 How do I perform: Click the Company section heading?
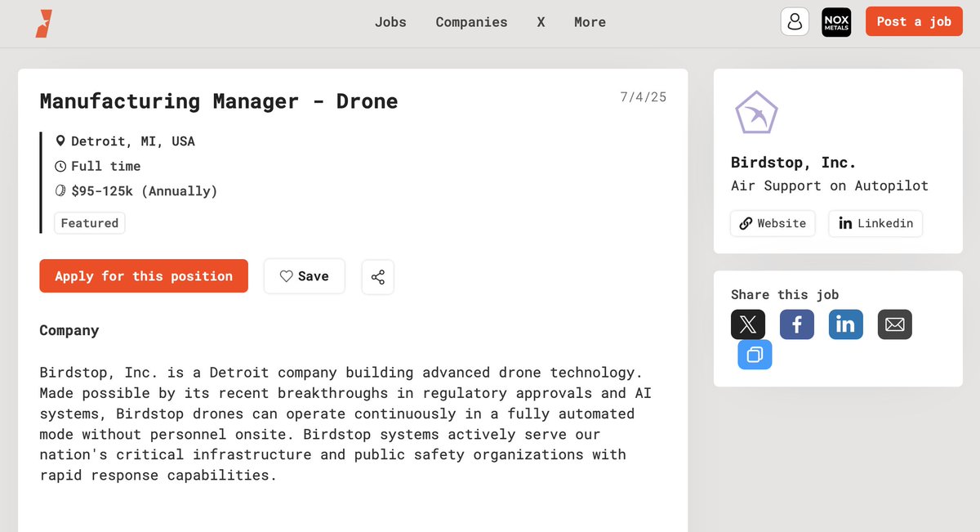[69, 330]
